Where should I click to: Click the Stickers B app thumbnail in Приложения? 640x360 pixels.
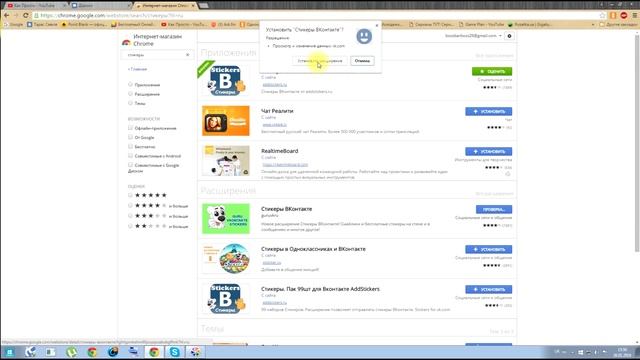(226, 81)
